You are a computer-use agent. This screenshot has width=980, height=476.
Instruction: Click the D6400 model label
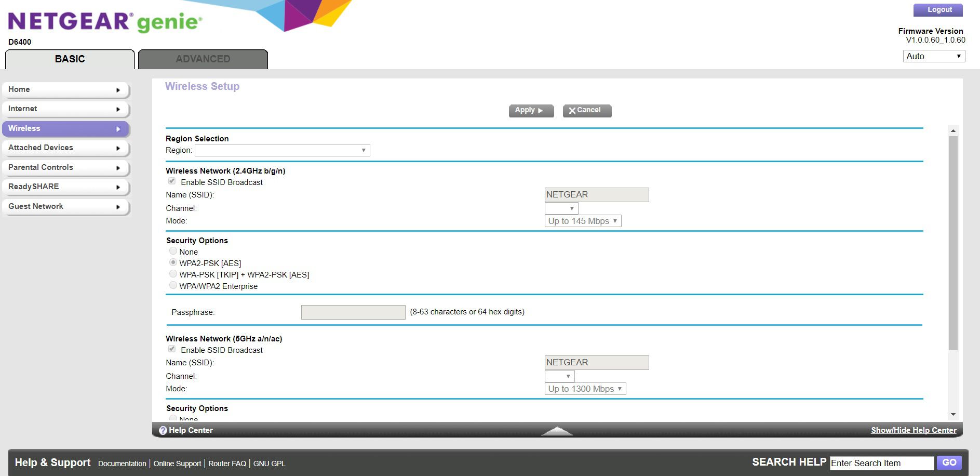click(20, 42)
